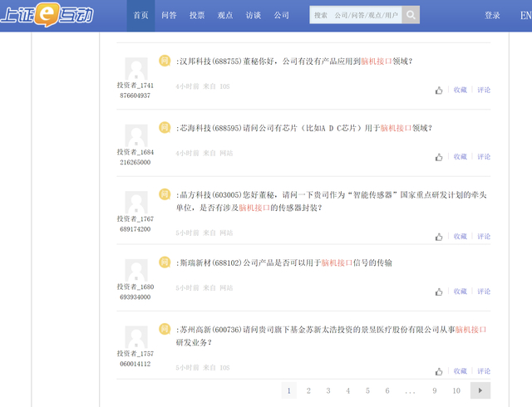Click thumbs-up on the 苏州高新 question

(439, 371)
